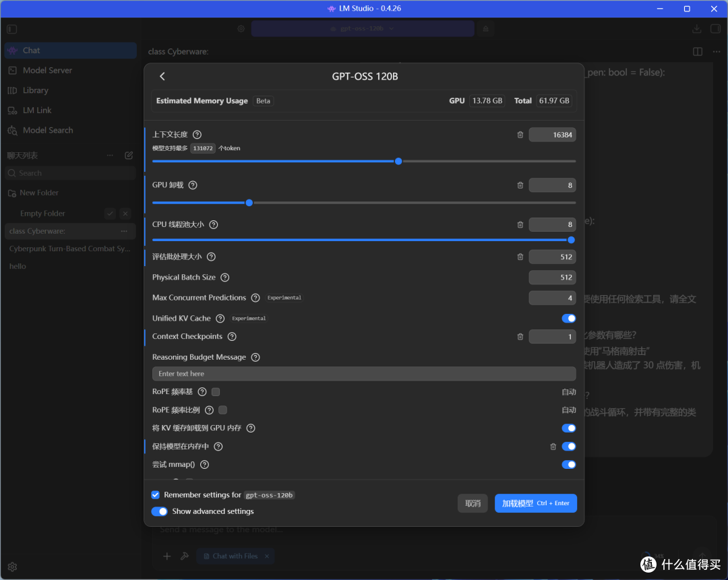This screenshot has height=580, width=728.
Task: Focus the Reasoning Budget Message text field
Action: click(x=364, y=374)
